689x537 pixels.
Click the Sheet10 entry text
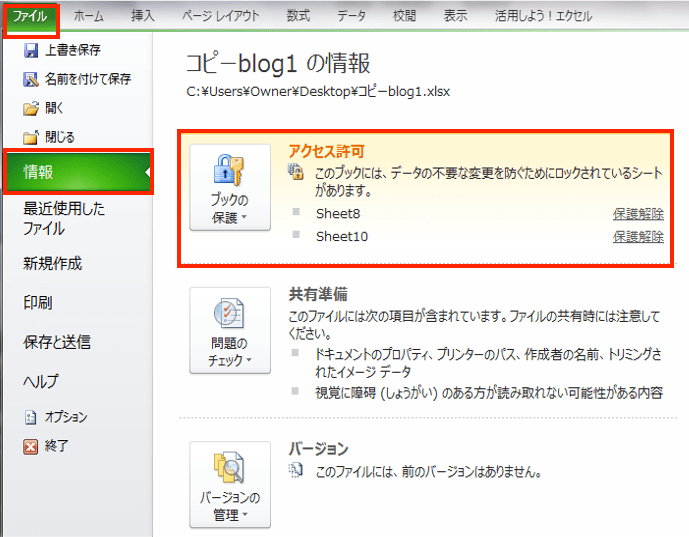pos(342,237)
